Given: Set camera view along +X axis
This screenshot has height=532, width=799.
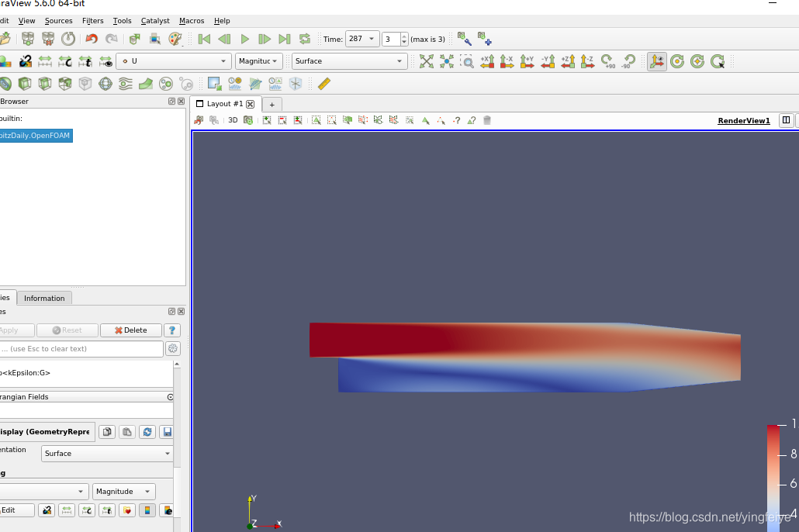Looking at the screenshot, I should click(x=489, y=60).
